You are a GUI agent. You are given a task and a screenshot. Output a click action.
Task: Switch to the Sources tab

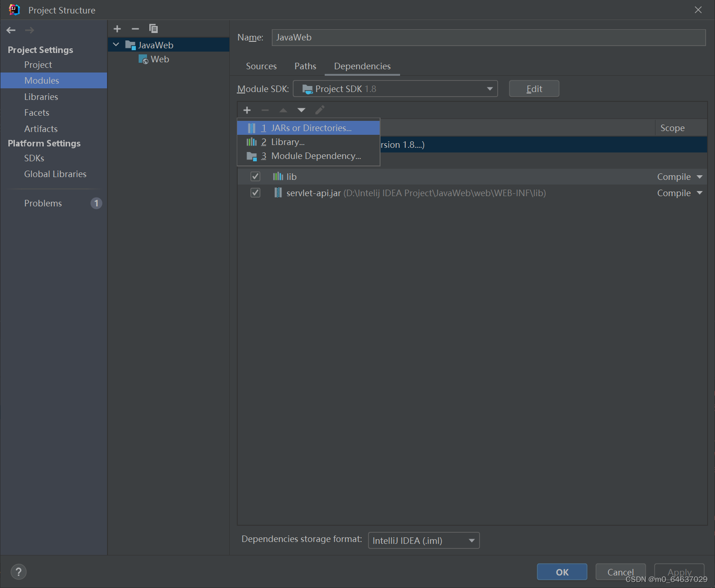point(261,66)
